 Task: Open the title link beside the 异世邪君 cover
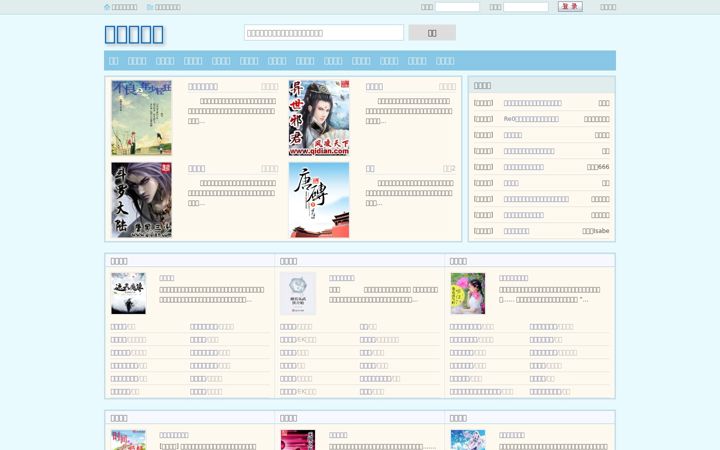point(374,86)
